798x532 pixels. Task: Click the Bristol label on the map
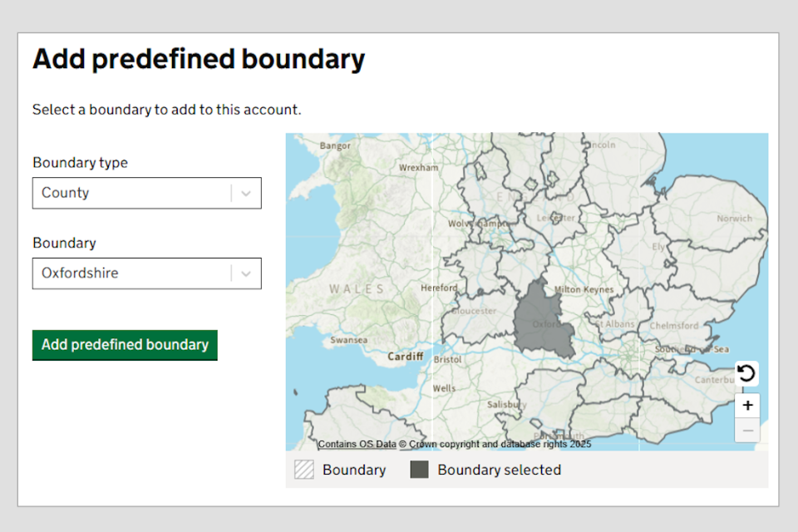coord(447,360)
